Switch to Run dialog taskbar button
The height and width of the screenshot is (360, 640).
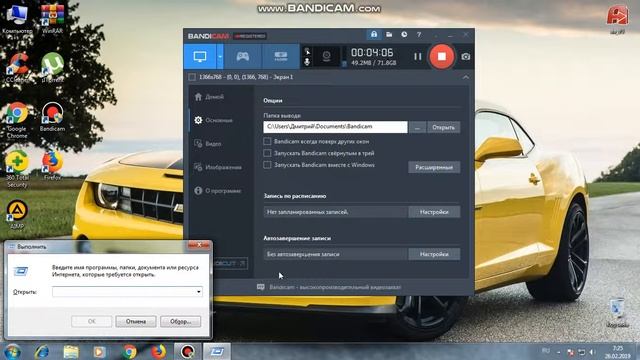point(217,351)
